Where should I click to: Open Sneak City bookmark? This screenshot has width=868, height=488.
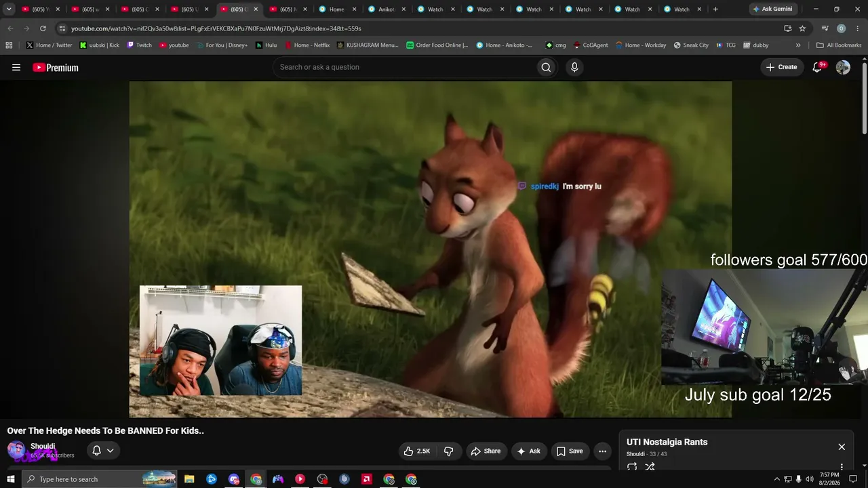point(691,45)
